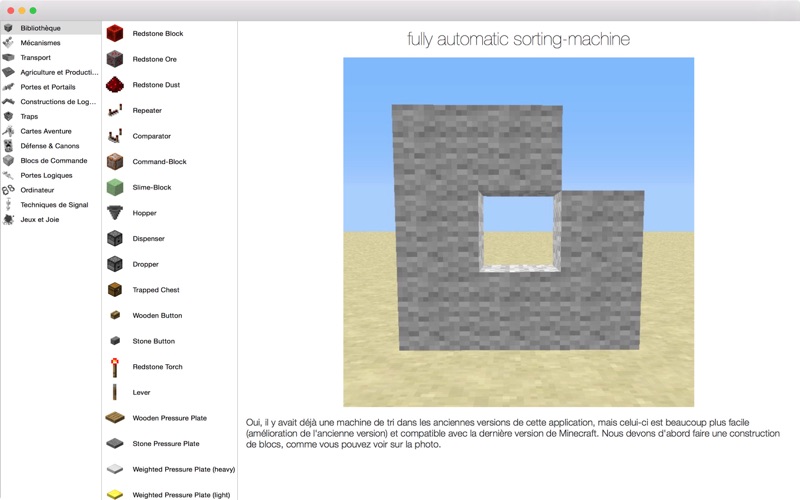The height and width of the screenshot is (500, 800).
Task: Click the Transport sidebar icon
Action: [x=8, y=58]
